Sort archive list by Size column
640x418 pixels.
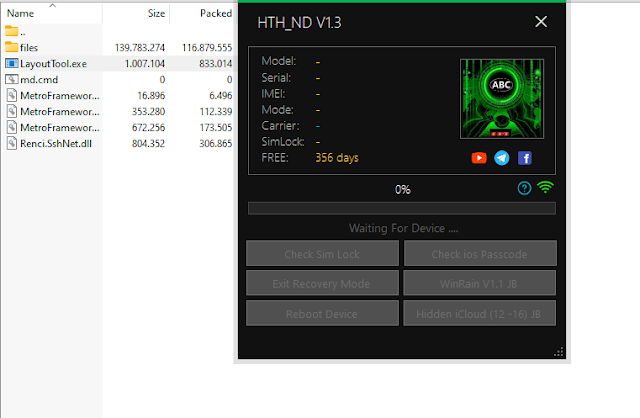click(156, 13)
